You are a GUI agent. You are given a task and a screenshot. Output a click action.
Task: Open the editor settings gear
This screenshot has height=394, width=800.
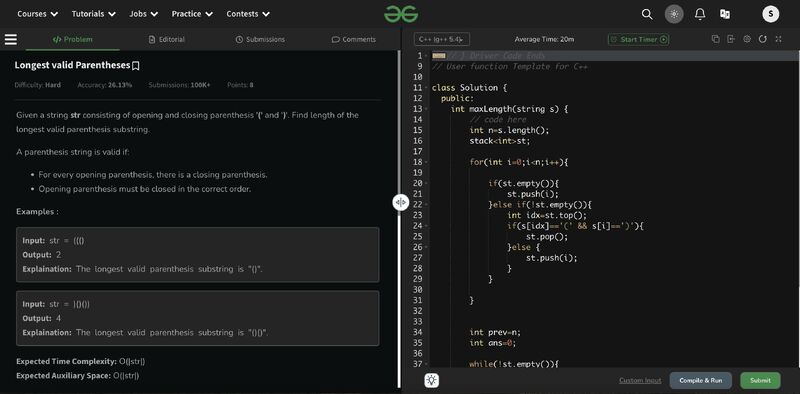[x=747, y=39]
